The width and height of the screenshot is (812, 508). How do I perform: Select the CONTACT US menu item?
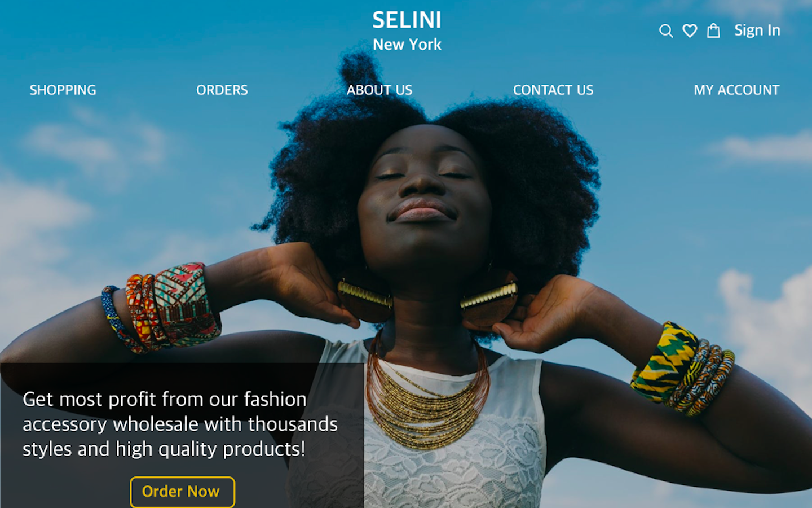pos(553,90)
